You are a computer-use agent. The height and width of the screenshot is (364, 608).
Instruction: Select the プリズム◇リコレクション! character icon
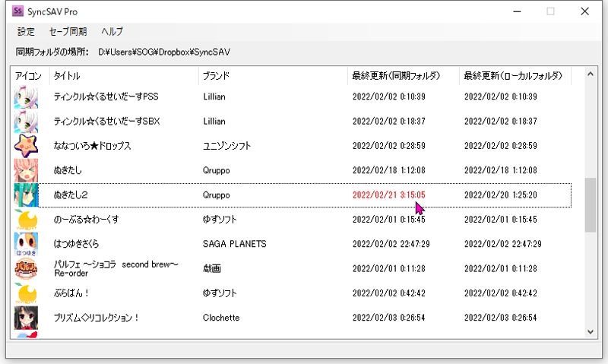[x=26, y=318]
